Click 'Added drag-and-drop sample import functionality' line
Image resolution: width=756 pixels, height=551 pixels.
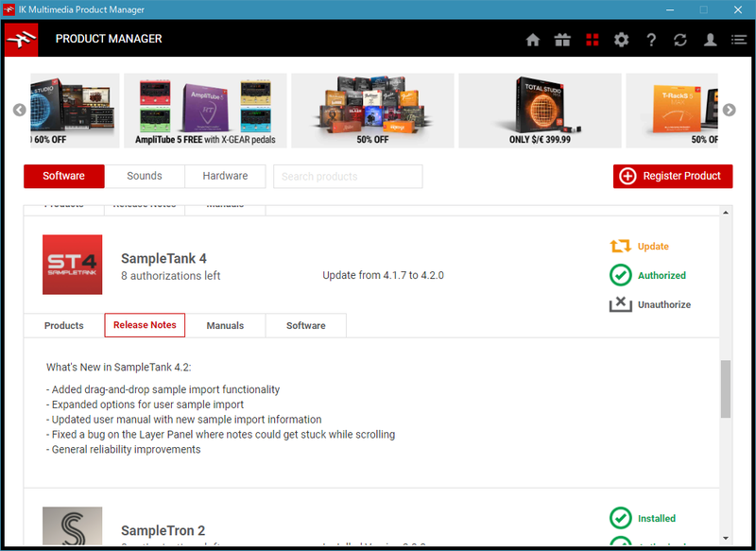pos(163,389)
